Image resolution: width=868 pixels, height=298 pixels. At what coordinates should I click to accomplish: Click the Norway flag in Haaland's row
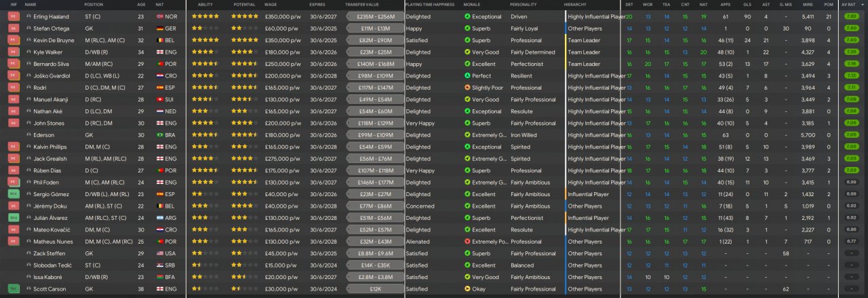pos(159,16)
